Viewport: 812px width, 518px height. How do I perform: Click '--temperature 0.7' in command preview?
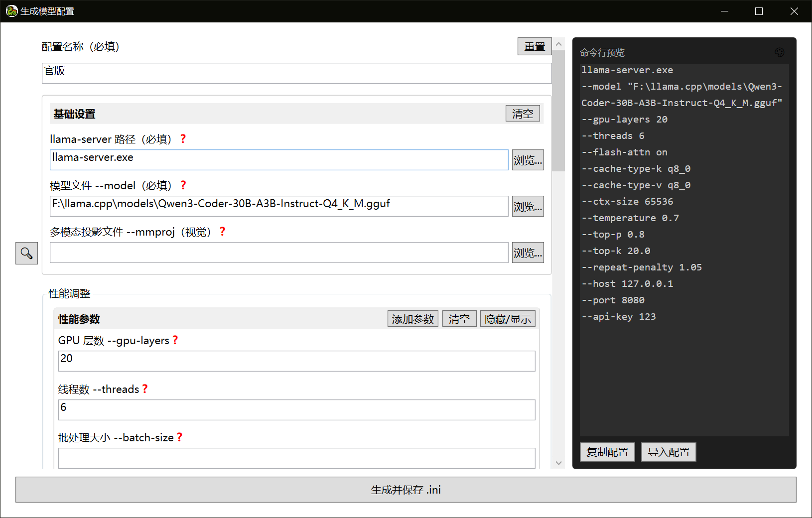[630, 218]
